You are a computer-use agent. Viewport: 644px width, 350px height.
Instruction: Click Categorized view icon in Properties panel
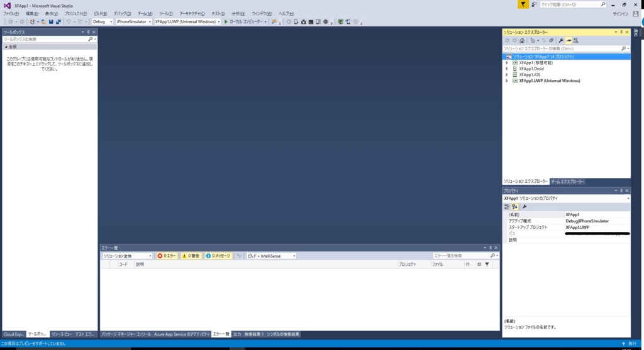(x=507, y=207)
